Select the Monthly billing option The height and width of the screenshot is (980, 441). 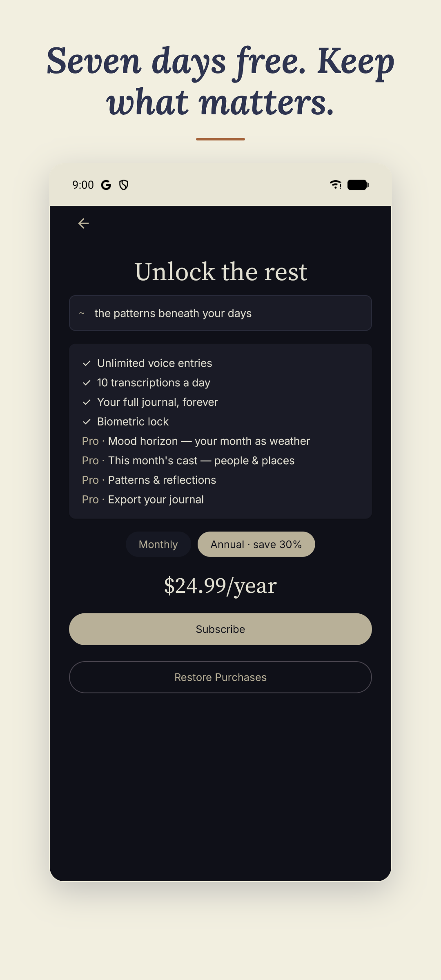158,544
